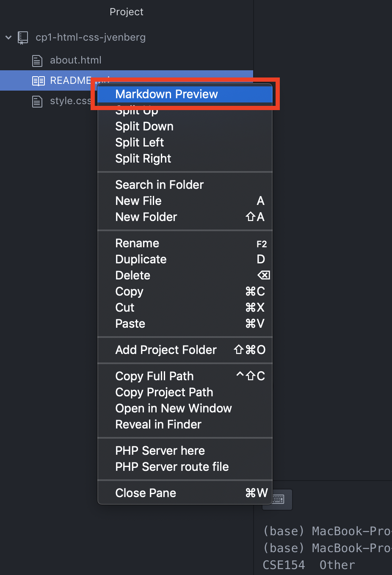This screenshot has width=392, height=575.
Task: Click the document icon next to about.html
Action: [x=37, y=60]
